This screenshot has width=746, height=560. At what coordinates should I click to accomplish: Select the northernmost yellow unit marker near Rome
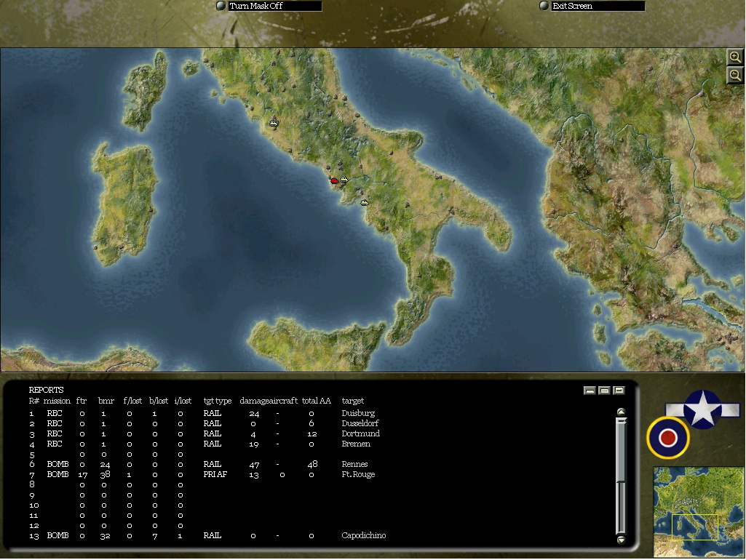(x=273, y=124)
